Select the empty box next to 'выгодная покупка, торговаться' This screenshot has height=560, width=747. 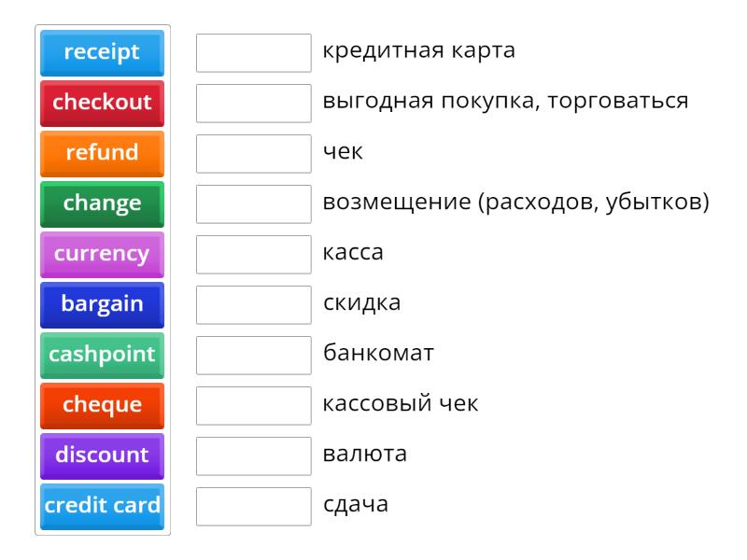pos(253,103)
